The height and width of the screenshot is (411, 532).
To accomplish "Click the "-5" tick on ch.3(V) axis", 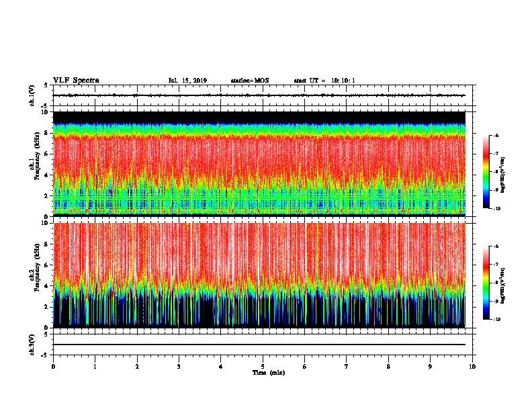I will (x=45, y=355).
